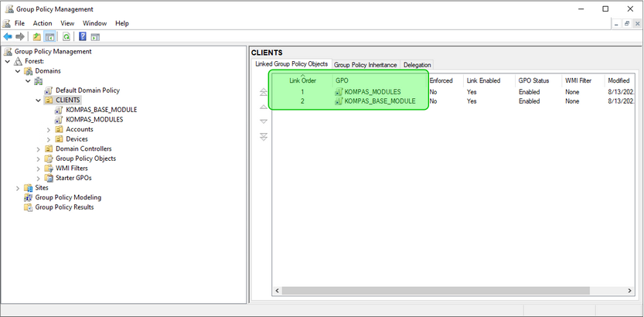644x317 pixels.
Task: Click the Up one level folder icon
Action: pyautogui.click(x=37, y=37)
